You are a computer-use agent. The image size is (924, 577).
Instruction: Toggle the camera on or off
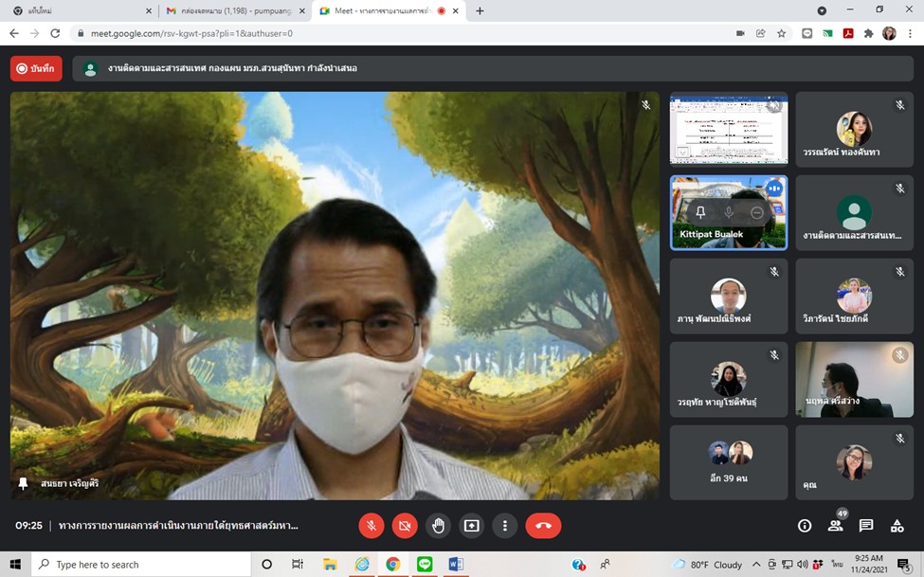click(x=405, y=526)
